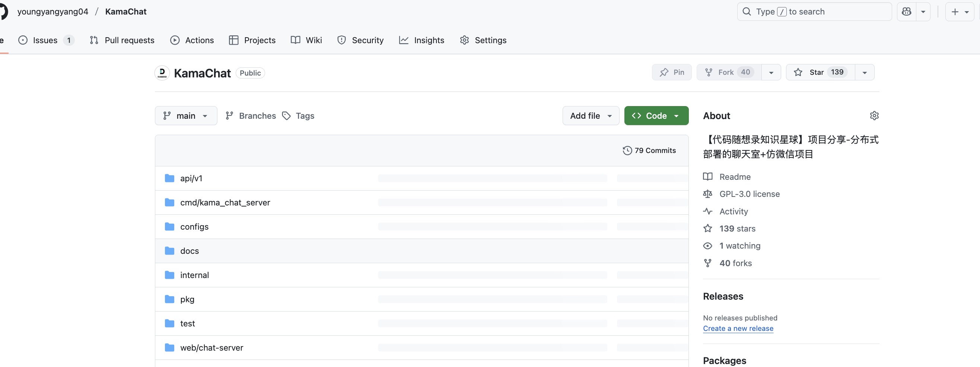The height and width of the screenshot is (367, 980).
Task: Click the folder icon beside docs
Action: [x=169, y=251]
